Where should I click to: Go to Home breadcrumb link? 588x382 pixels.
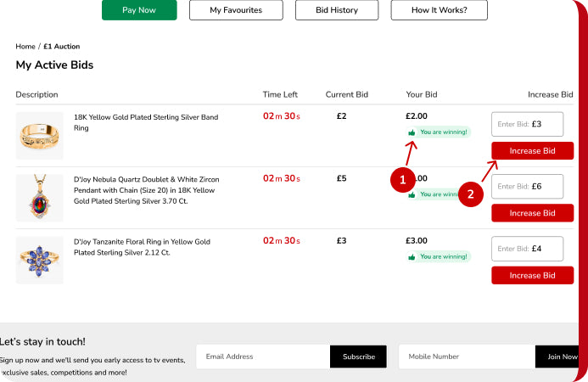coord(25,47)
